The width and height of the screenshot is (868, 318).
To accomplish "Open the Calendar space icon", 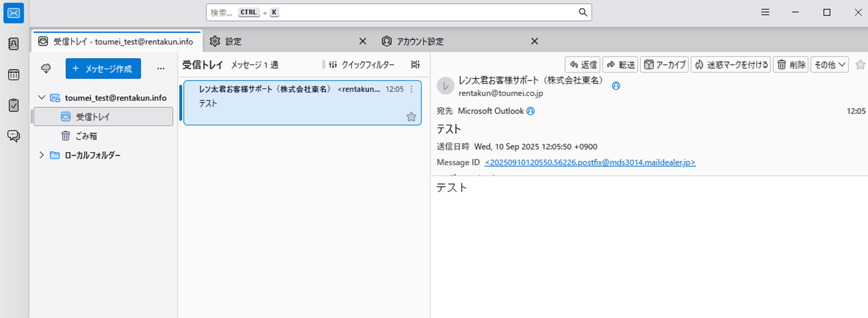I will pos(13,75).
